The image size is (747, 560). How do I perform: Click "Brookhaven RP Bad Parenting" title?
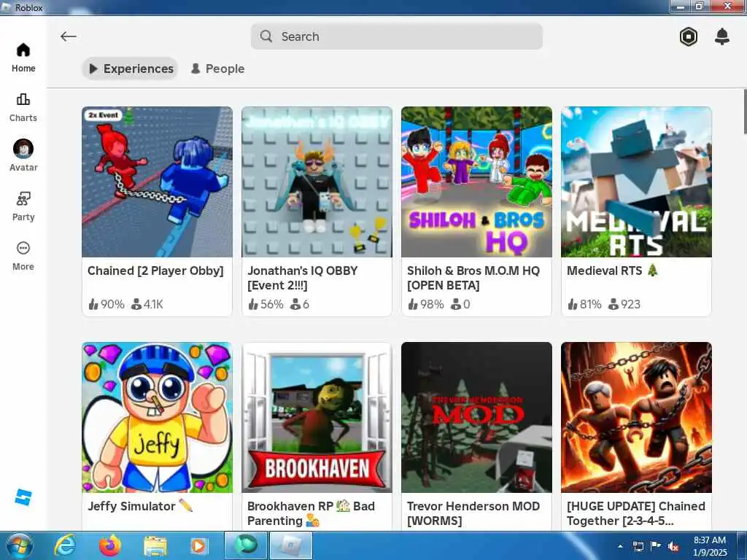coord(311,513)
